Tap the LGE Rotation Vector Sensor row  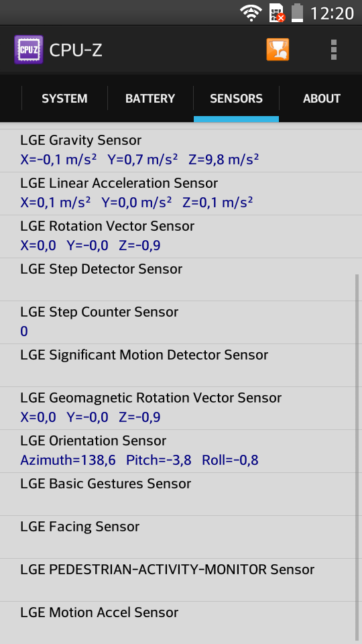click(x=181, y=237)
